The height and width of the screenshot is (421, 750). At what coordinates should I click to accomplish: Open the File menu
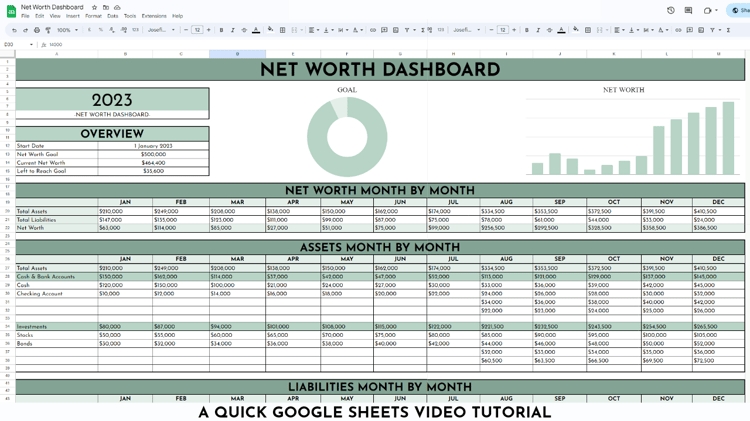pos(25,16)
